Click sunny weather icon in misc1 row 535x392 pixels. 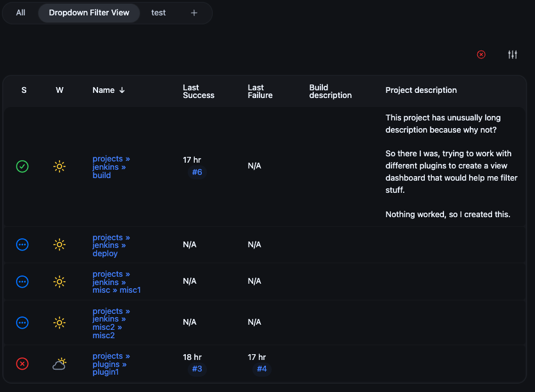[60, 281]
